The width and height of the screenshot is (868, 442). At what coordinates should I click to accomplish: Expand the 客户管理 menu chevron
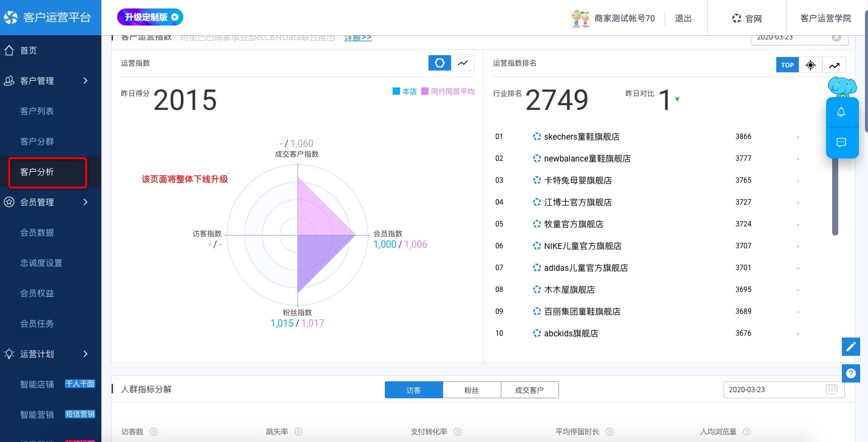point(86,81)
